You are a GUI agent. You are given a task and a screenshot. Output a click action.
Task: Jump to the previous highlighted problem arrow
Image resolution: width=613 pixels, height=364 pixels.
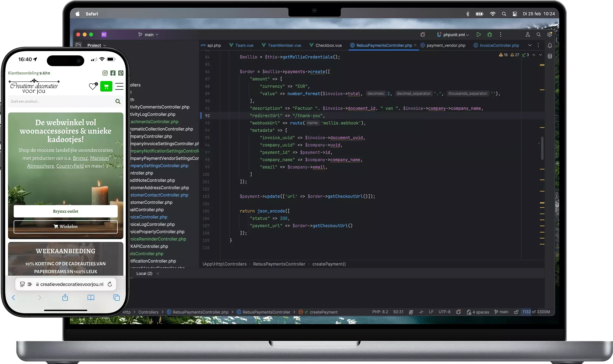534,55
